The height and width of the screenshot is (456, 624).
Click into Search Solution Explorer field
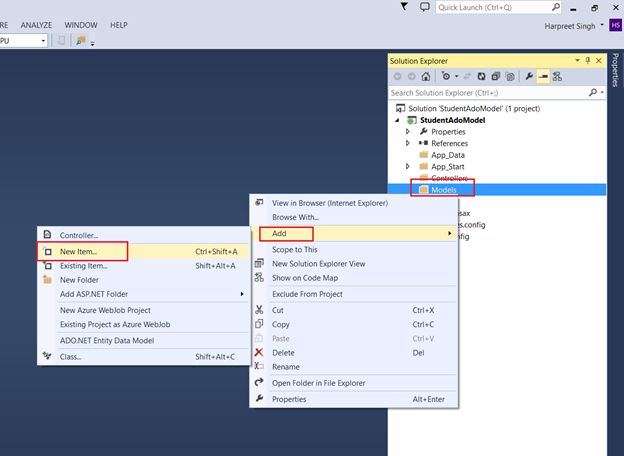[488, 93]
